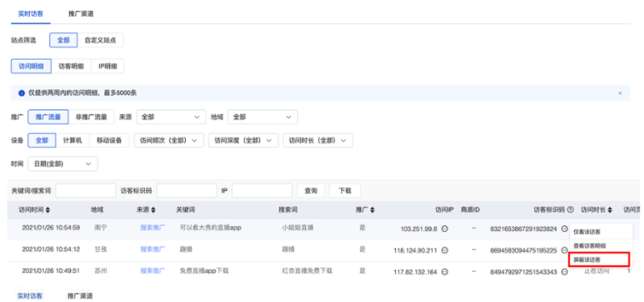Open 搜索推广 link in 苏州 row
Image resolution: width=644 pixels, height=302 pixels.
pyautogui.click(x=153, y=271)
